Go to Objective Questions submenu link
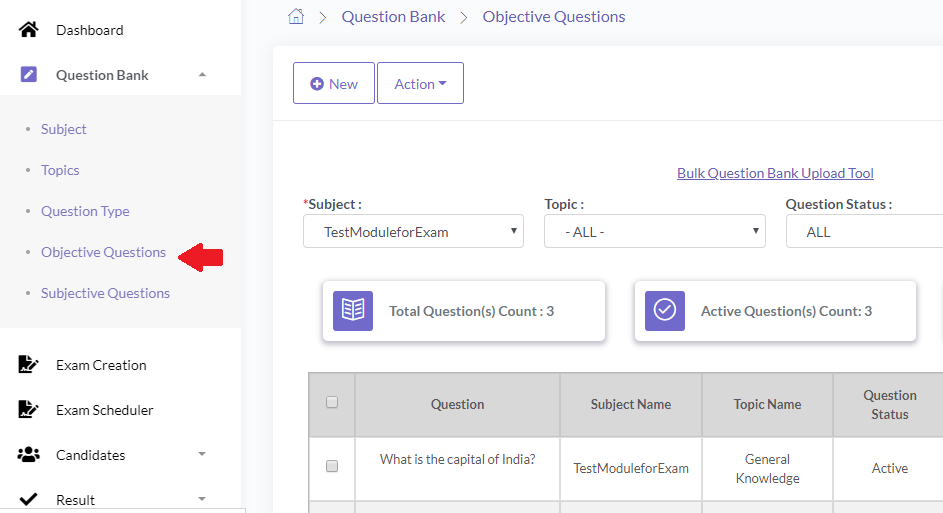The height and width of the screenshot is (513, 943). 103,252
